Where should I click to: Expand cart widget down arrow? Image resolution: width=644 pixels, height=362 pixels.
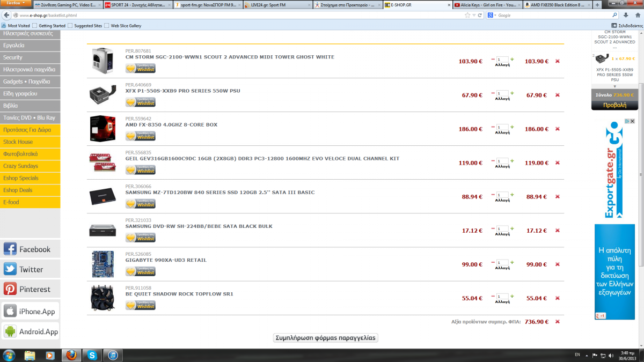point(615,86)
